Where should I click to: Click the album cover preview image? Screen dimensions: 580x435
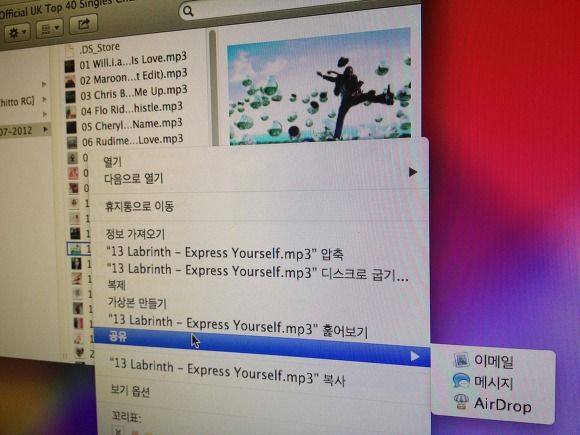click(320, 87)
